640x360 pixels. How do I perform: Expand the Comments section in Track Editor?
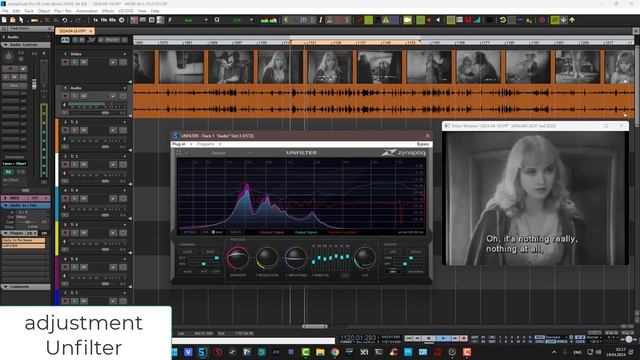6,287
